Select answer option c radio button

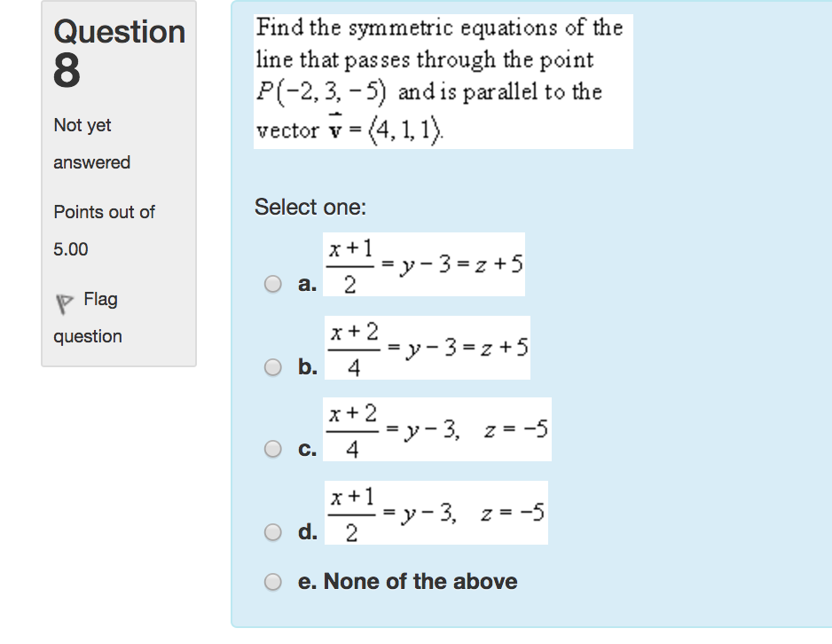point(271,447)
